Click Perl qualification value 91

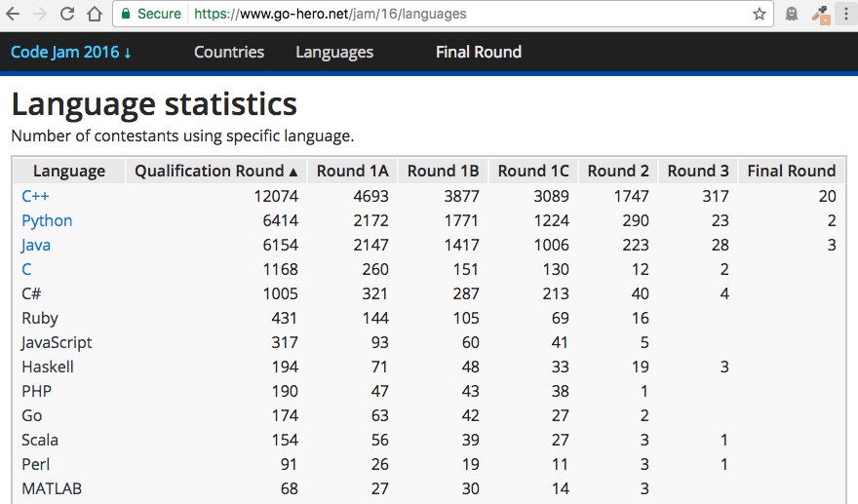pos(289,464)
